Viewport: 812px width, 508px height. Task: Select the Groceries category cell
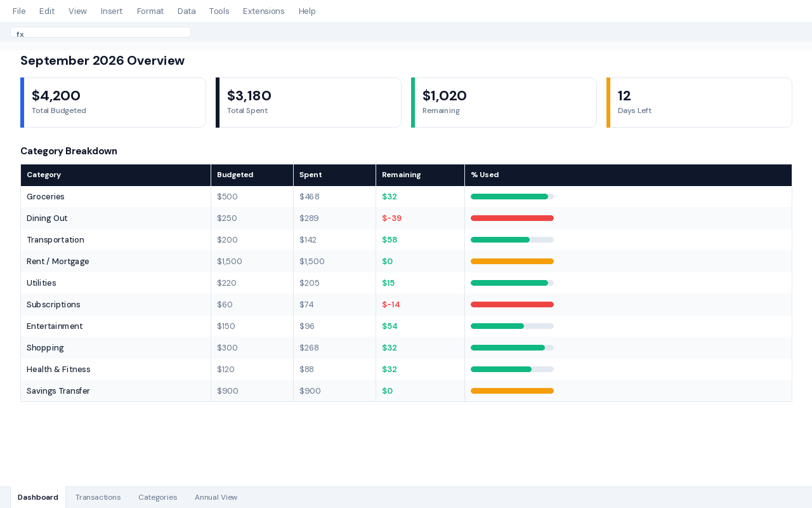[115, 197]
